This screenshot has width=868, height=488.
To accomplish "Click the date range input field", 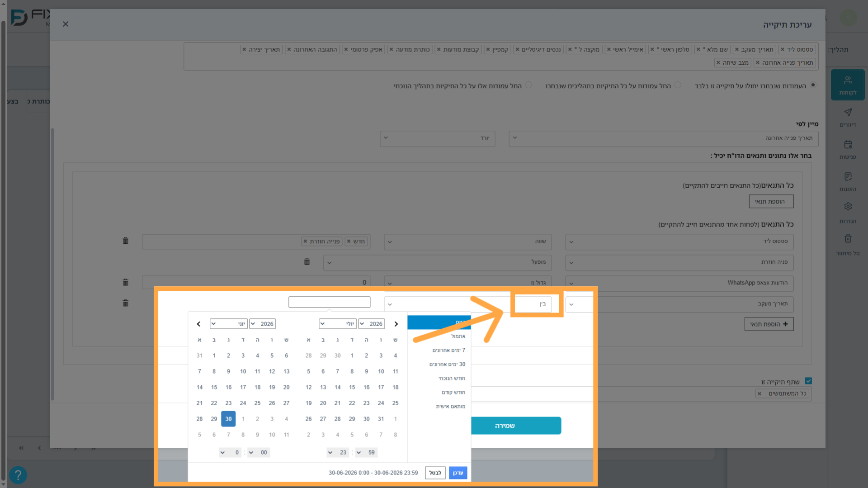I will coord(329,302).
